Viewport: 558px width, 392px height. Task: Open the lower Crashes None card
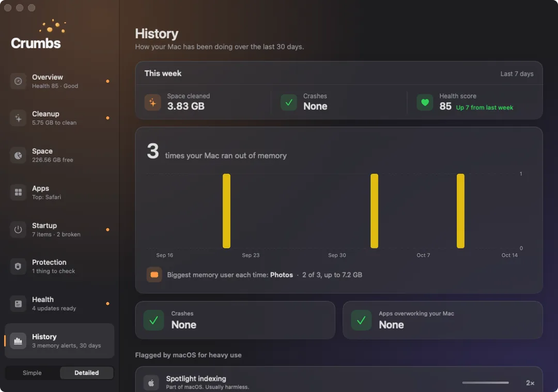point(235,320)
